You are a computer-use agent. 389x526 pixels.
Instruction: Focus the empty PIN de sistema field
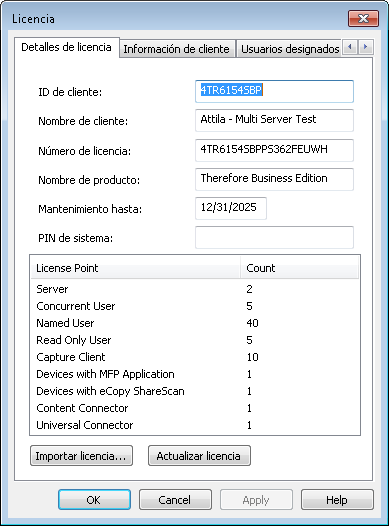click(274, 238)
